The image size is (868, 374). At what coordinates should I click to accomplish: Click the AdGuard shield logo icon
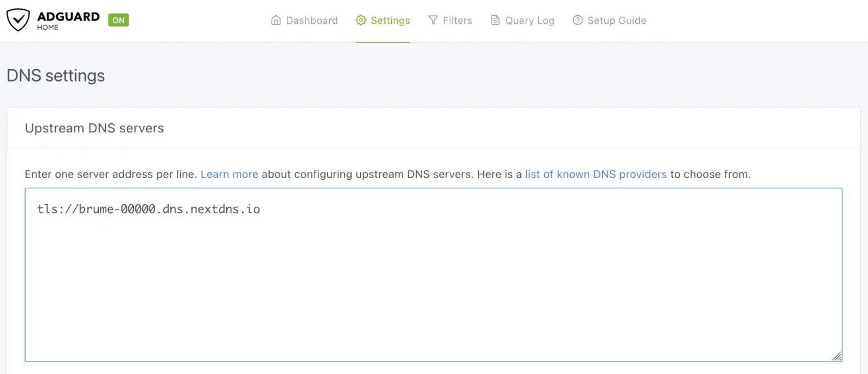click(18, 20)
